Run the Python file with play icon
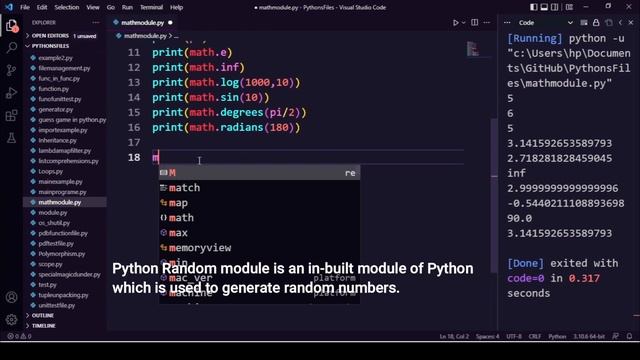 tap(456, 23)
